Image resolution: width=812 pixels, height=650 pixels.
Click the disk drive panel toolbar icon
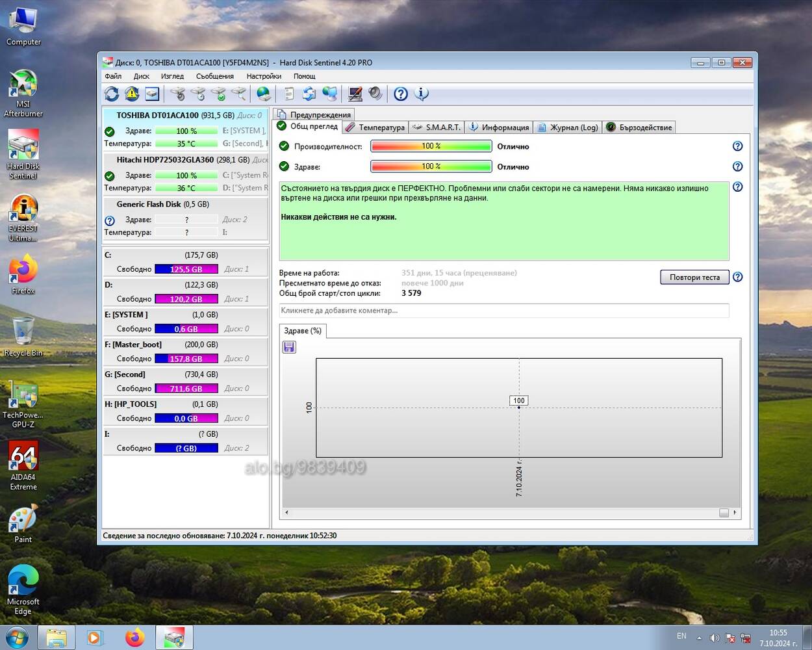(x=152, y=94)
